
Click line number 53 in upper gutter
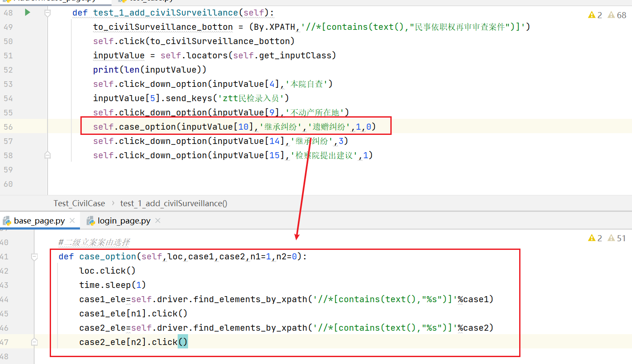click(8, 84)
